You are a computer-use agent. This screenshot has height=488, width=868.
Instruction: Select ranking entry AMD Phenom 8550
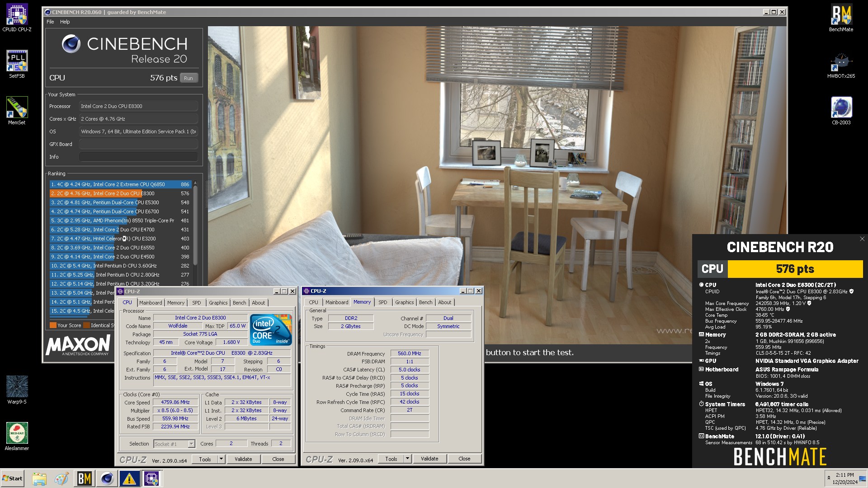(120, 221)
